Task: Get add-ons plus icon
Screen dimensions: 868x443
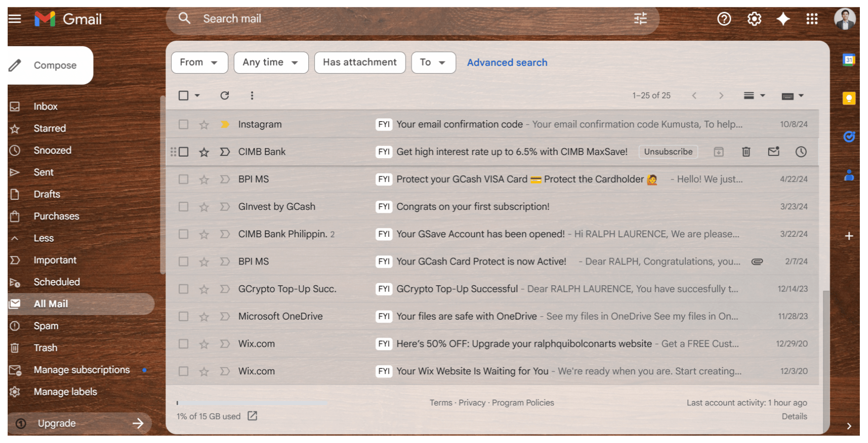Action: pos(849,236)
